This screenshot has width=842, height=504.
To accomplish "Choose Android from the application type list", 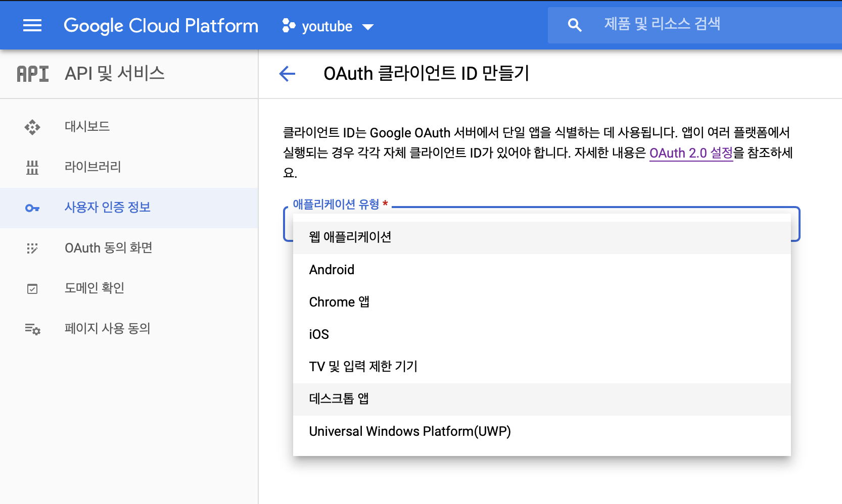I will click(542, 270).
